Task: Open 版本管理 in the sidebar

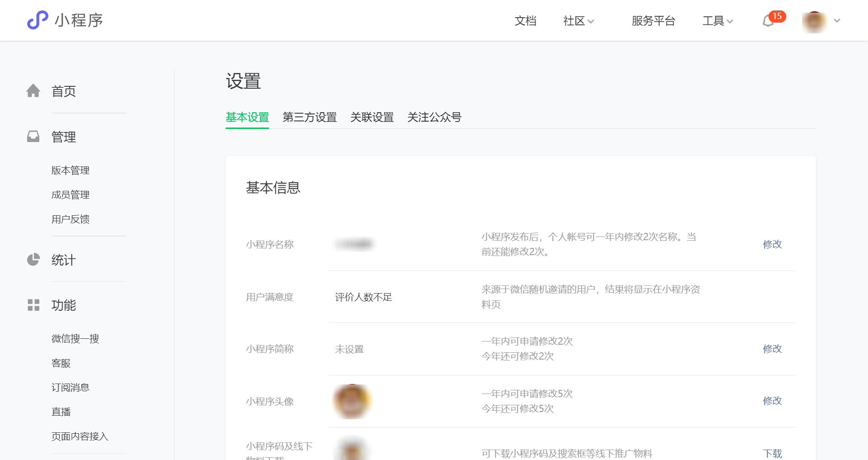Action: pyautogui.click(x=71, y=171)
